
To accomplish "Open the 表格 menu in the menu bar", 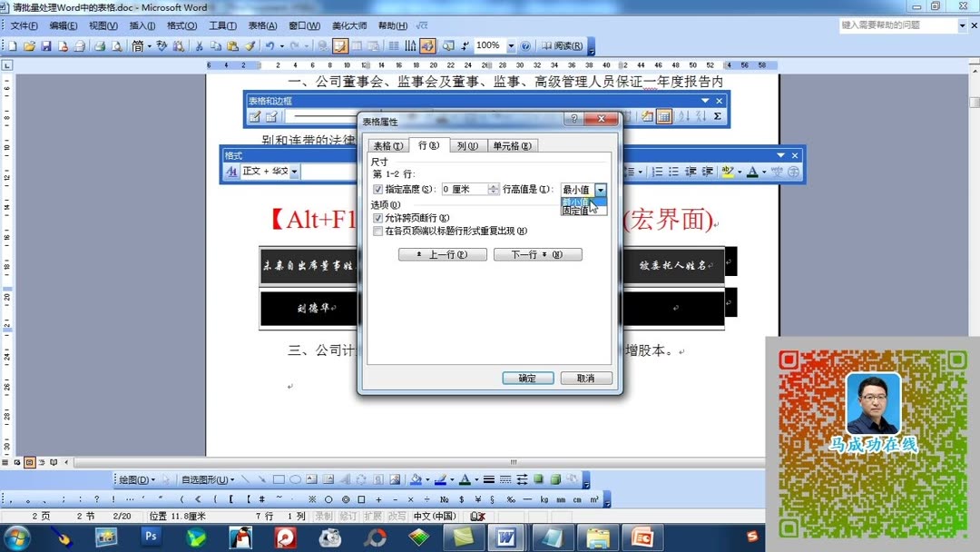I will tap(260, 25).
